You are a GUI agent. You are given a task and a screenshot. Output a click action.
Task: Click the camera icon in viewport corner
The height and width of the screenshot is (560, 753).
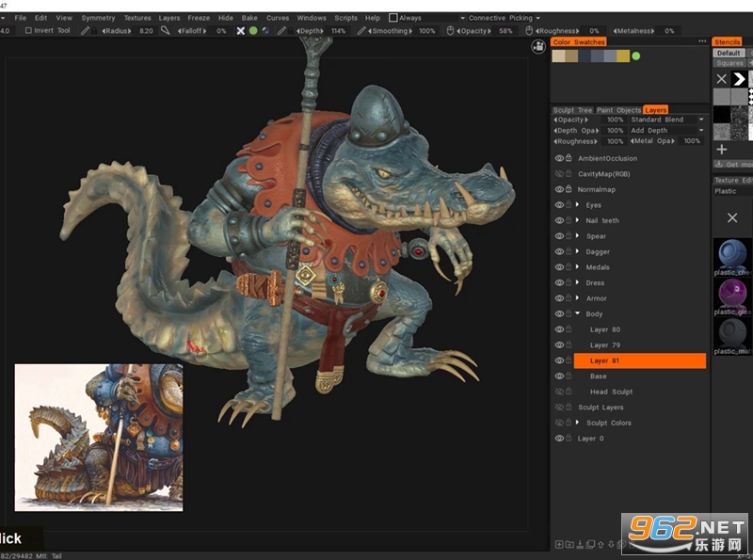(538, 46)
